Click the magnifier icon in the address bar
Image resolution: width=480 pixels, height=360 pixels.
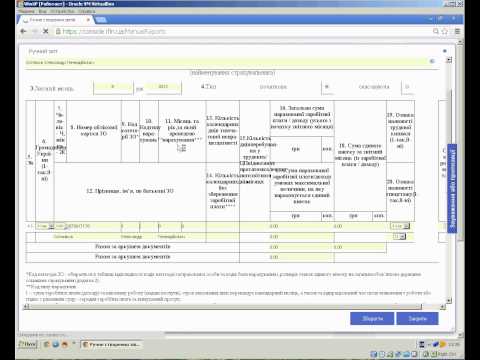pyautogui.click(x=436, y=31)
